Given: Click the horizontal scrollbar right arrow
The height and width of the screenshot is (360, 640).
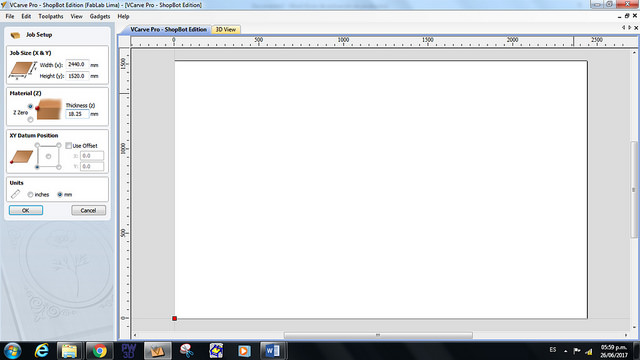Looking at the screenshot, I should [x=626, y=335].
